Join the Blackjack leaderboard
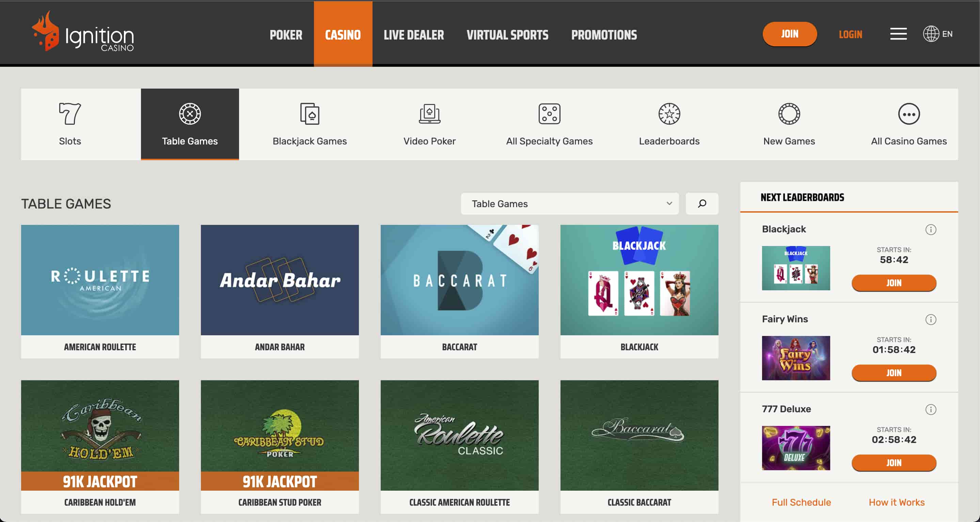Image resolution: width=980 pixels, height=522 pixels. (894, 282)
